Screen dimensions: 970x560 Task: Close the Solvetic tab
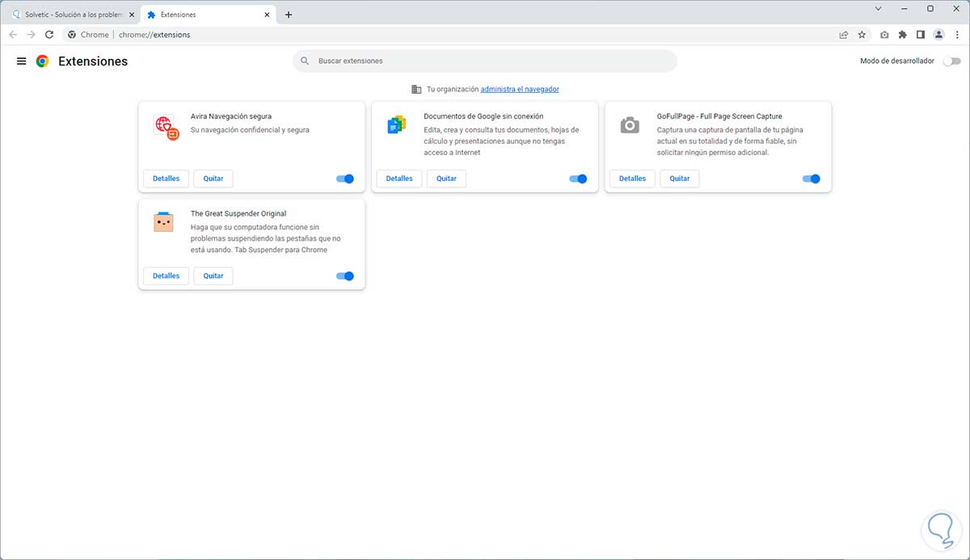pyautogui.click(x=132, y=15)
